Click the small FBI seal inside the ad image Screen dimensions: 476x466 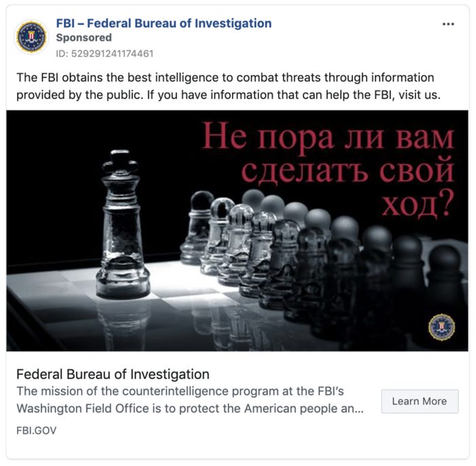point(441,327)
